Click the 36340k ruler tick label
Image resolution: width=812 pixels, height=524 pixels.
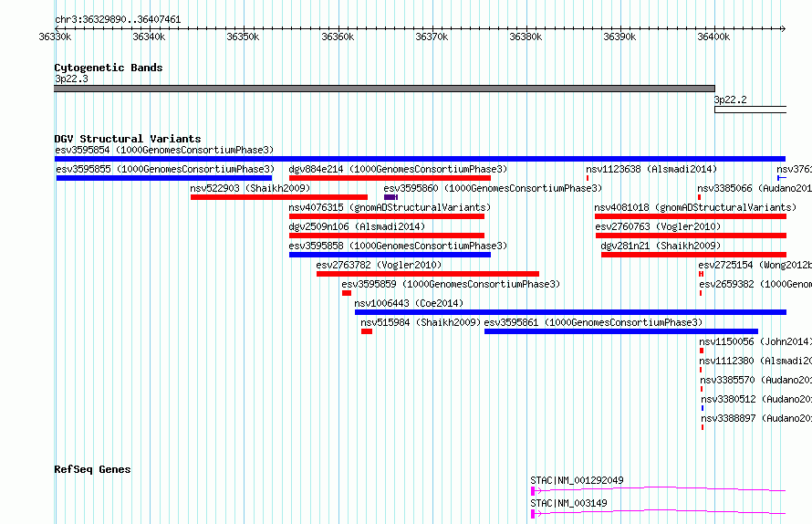(x=149, y=37)
